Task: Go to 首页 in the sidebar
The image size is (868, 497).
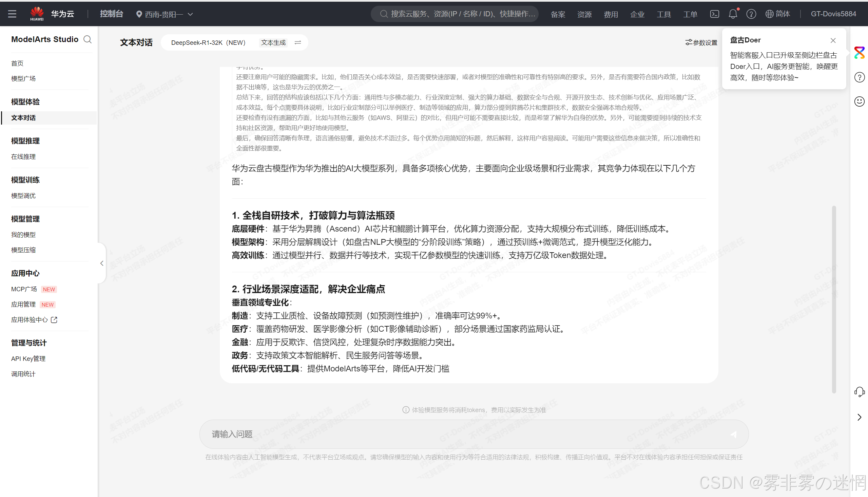Action: [17, 63]
